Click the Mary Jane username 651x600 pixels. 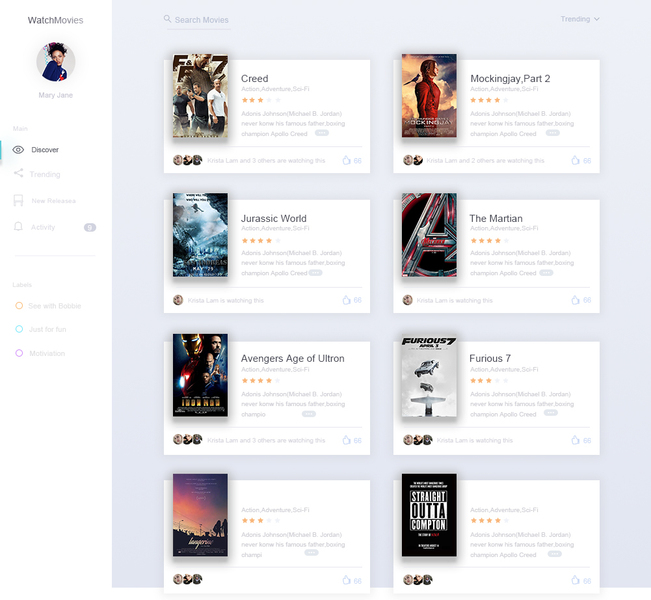[x=56, y=95]
